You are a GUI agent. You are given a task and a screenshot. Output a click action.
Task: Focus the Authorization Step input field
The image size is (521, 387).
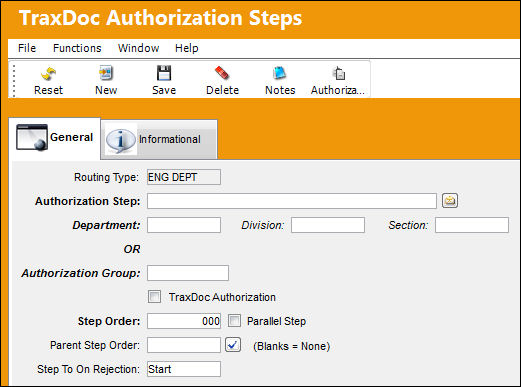[292, 201]
